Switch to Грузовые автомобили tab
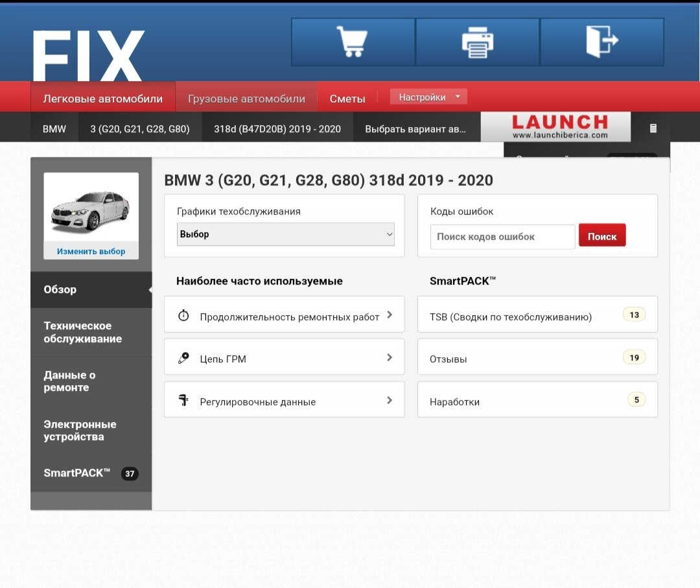Image resolution: width=700 pixels, height=588 pixels. pos(246,99)
